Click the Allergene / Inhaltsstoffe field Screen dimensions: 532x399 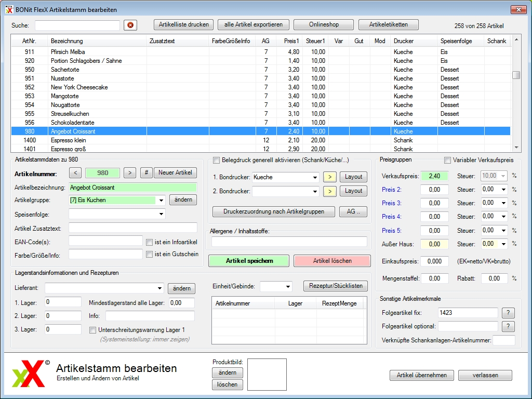pos(289,242)
